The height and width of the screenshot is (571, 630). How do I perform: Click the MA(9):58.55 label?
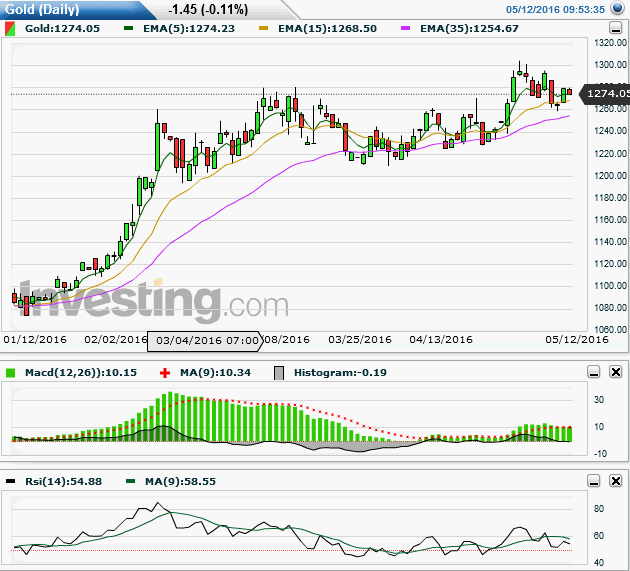[x=180, y=481]
